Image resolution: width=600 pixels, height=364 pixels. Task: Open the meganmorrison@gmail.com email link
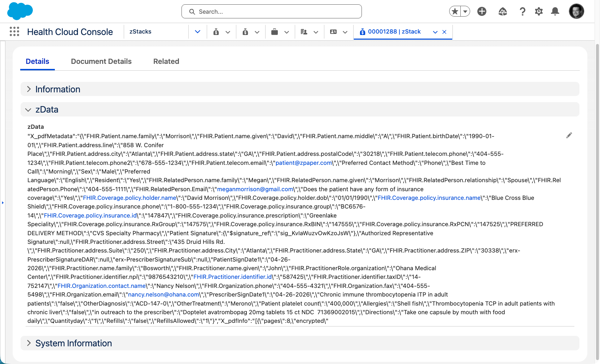(255, 189)
